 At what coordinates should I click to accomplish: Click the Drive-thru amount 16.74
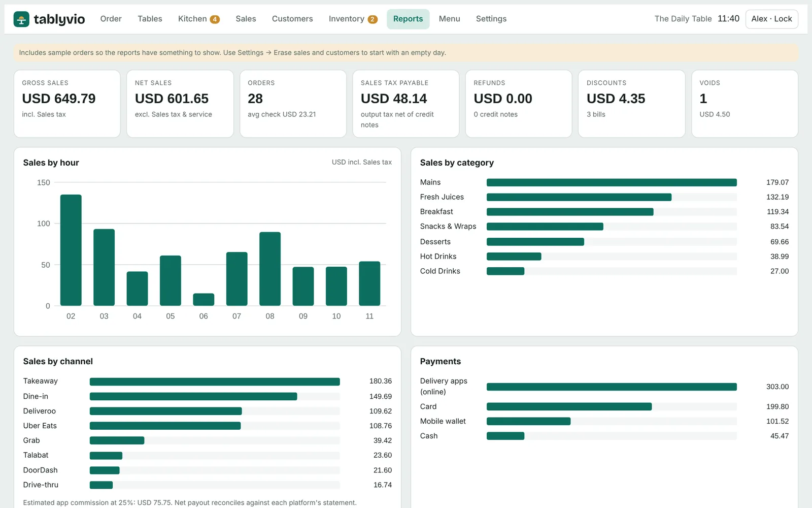[x=383, y=485]
